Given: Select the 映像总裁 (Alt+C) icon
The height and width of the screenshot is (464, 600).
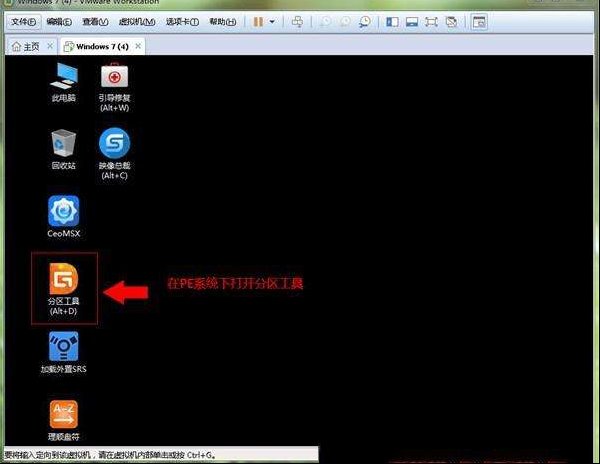Looking at the screenshot, I should 114,154.
